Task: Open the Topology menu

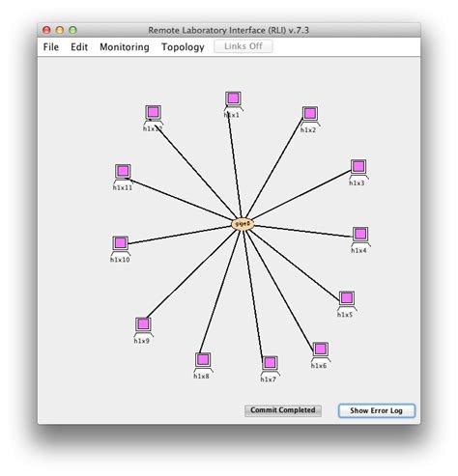Action: click(183, 47)
